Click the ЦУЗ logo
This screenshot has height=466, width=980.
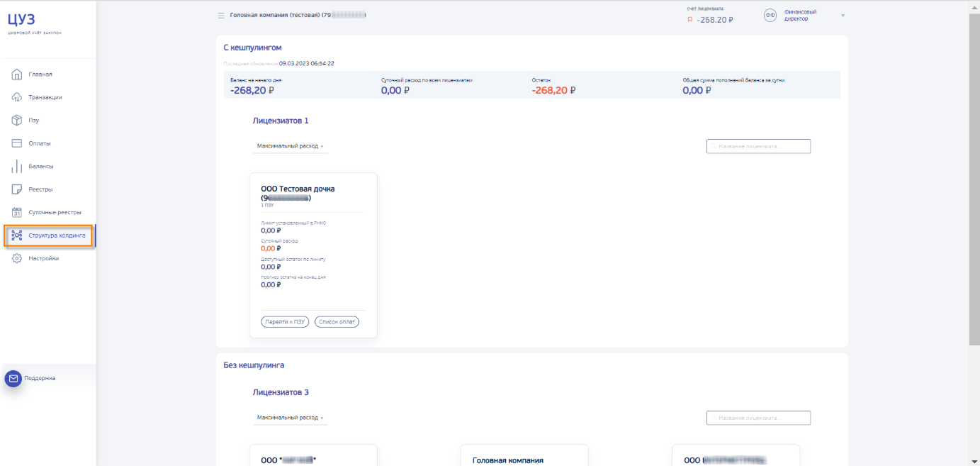[x=21, y=20]
